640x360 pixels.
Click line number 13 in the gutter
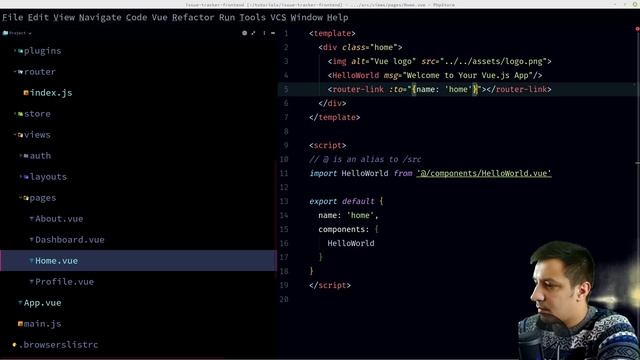(x=284, y=201)
